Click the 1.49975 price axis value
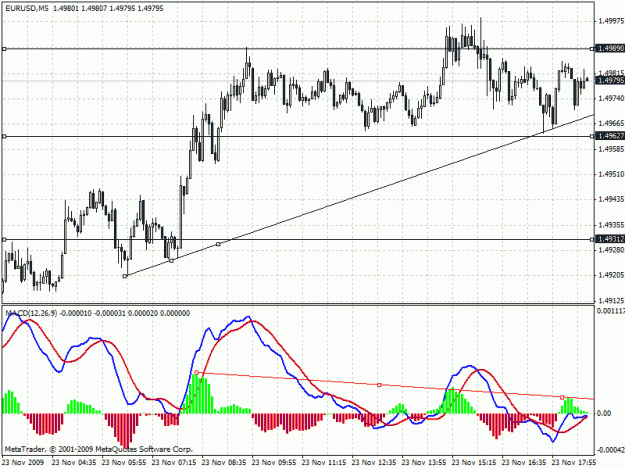Image resolution: width=625 pixels, height=469 pixels. point(611,21)
